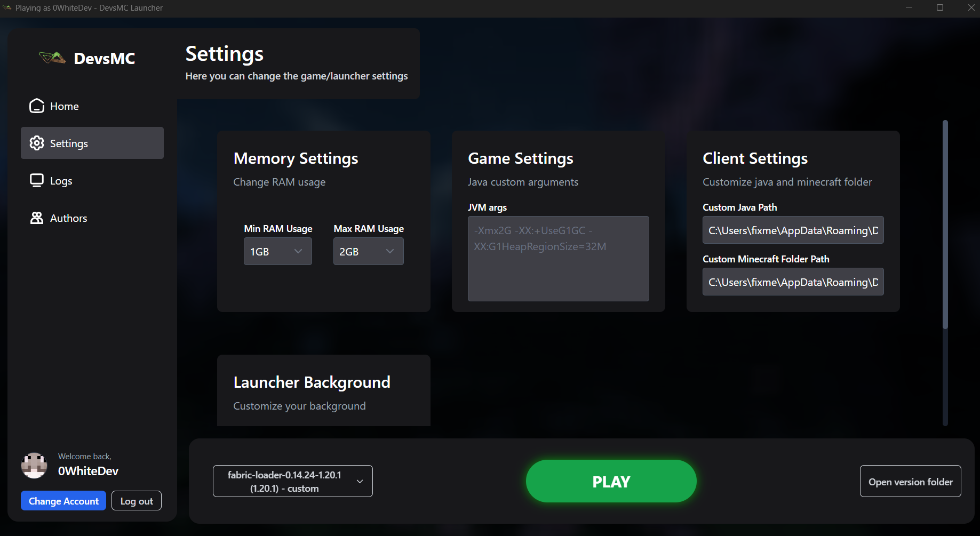The width and height of the screenshot is (980, 536).
Task: Click the chevron on Min RAM 1GB dropdown
Action: 298,251
